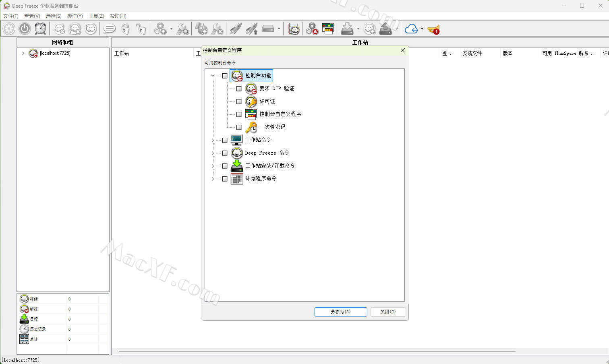Open the 工具(Z) menu
Screen dimensions: 609x364
96,16
